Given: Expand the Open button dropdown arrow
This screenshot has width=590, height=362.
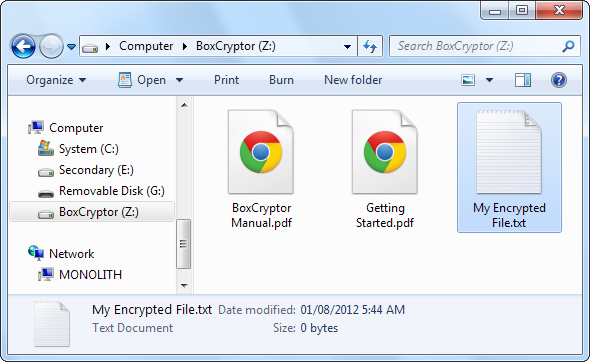Looking at the screenshot, I should point(179,80).
